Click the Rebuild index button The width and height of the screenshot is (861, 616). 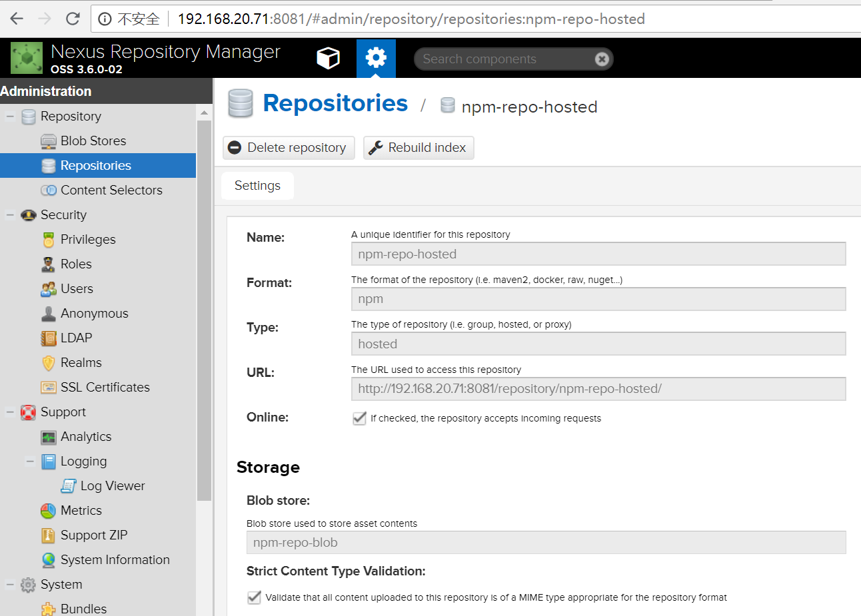click(x=419, y=148)
